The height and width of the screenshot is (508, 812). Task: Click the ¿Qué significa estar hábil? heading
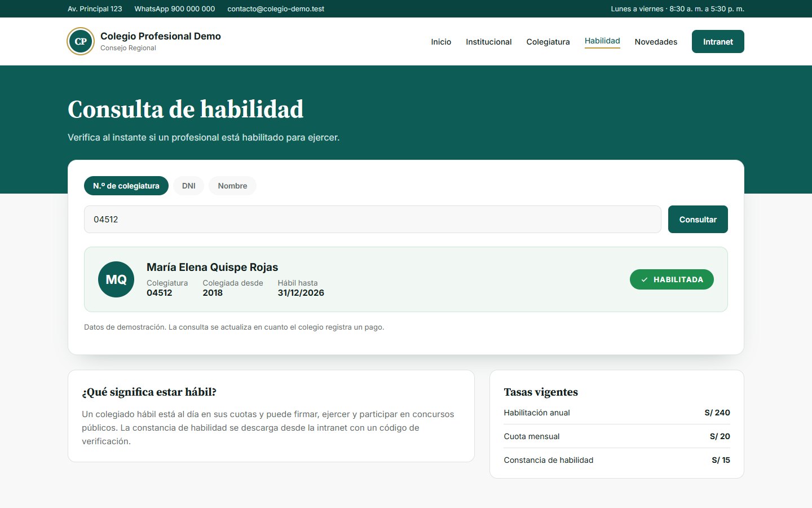click(149, 392)
